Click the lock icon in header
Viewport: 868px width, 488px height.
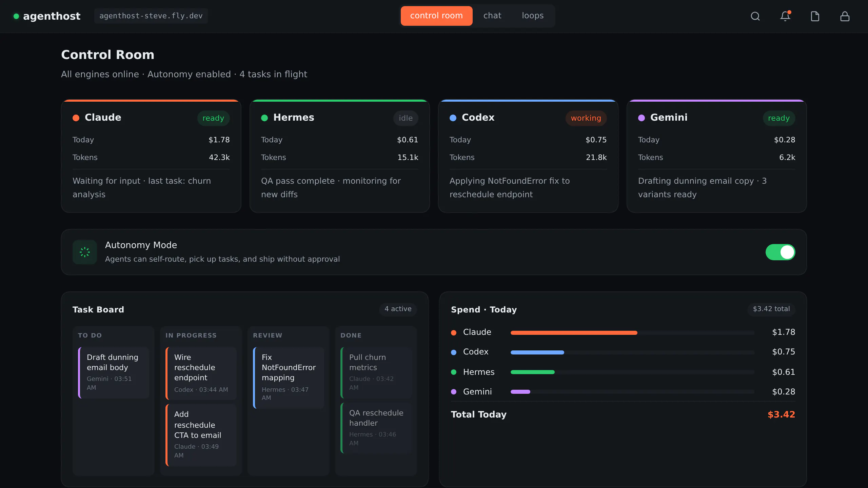click(x=845, y=16)
